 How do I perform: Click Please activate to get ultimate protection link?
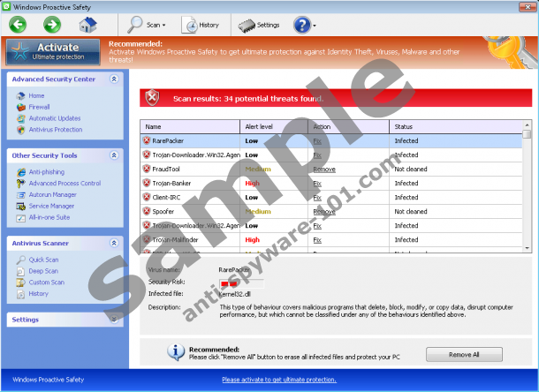click(x=279, y=380)
